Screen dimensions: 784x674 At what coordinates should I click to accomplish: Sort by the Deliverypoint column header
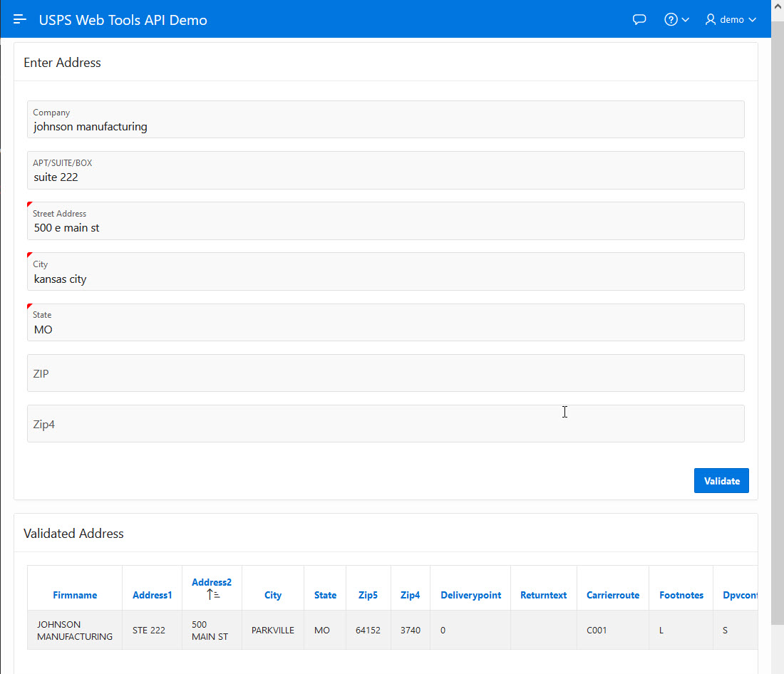point(470,595)
